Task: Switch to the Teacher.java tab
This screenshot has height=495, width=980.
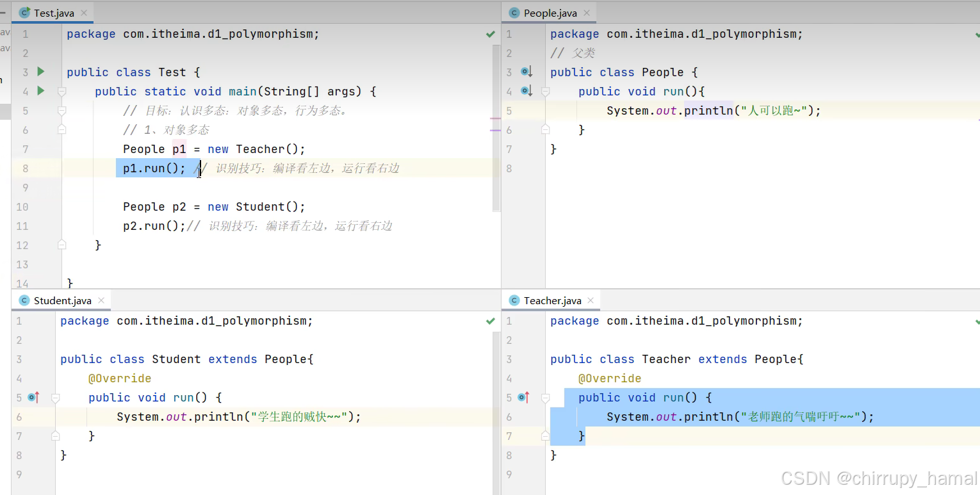Action: [x=552, y=300]
